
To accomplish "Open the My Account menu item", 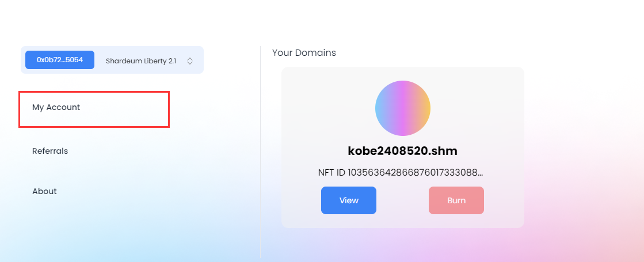I will 56,107.
